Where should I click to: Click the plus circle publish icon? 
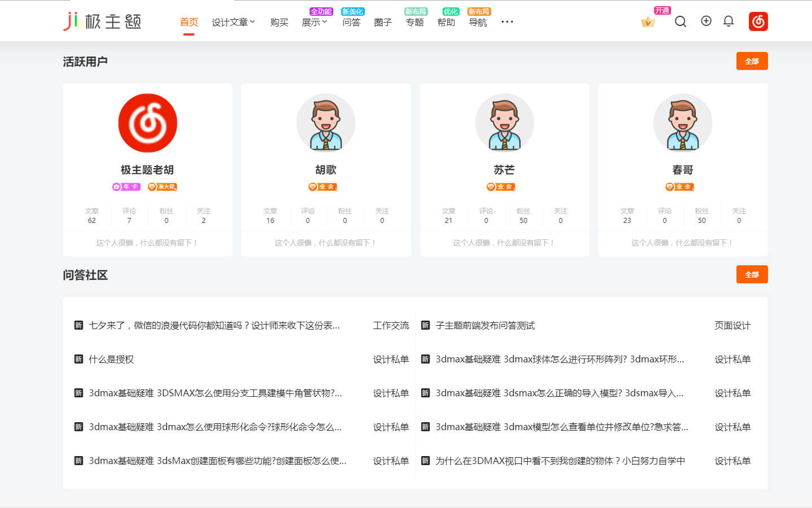coord(706,21)
